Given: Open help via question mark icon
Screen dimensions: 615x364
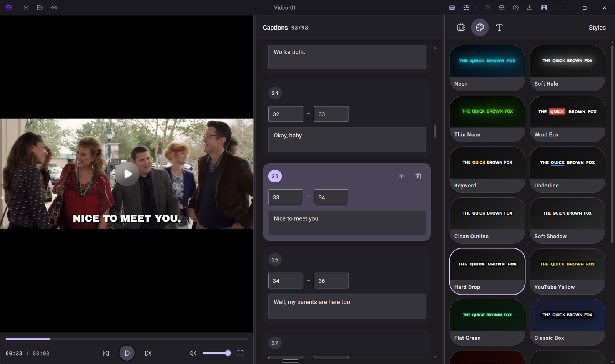Looking at the screenshot, I should (515, 8).
